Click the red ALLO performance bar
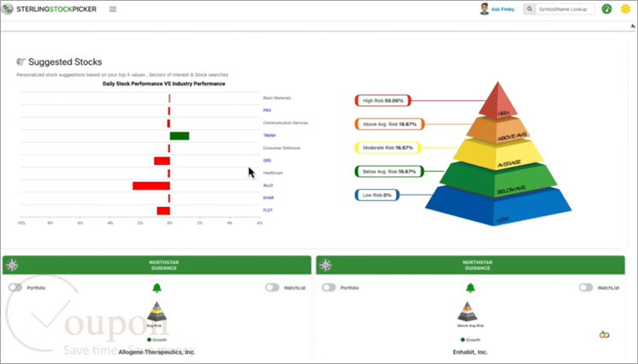Viewport: 638px width, 364px height. (x=151, y=186)
